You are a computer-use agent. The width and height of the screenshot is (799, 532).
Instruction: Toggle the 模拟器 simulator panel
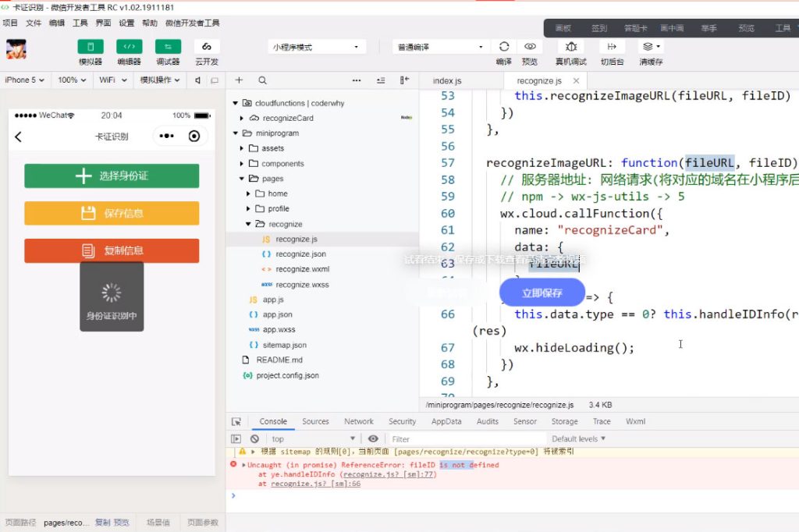[91, 47]
